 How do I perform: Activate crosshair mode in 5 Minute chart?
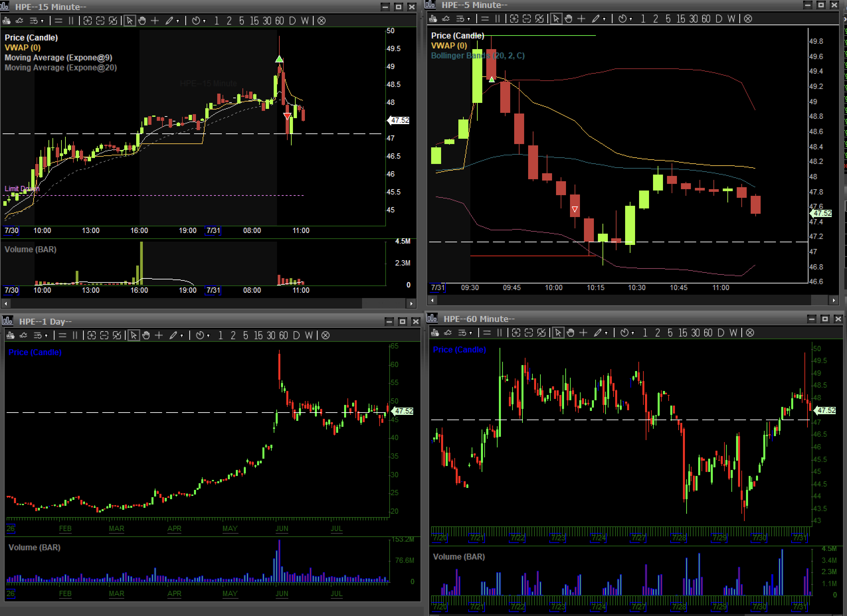(x=582, y=19)
